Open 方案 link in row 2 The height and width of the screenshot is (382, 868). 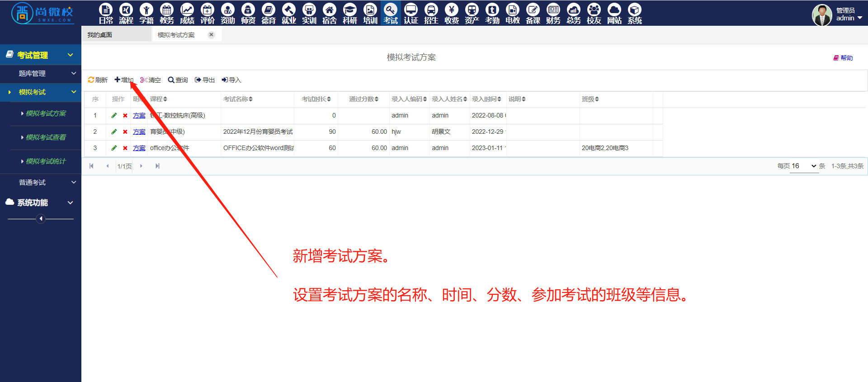[x=139, y=132]
